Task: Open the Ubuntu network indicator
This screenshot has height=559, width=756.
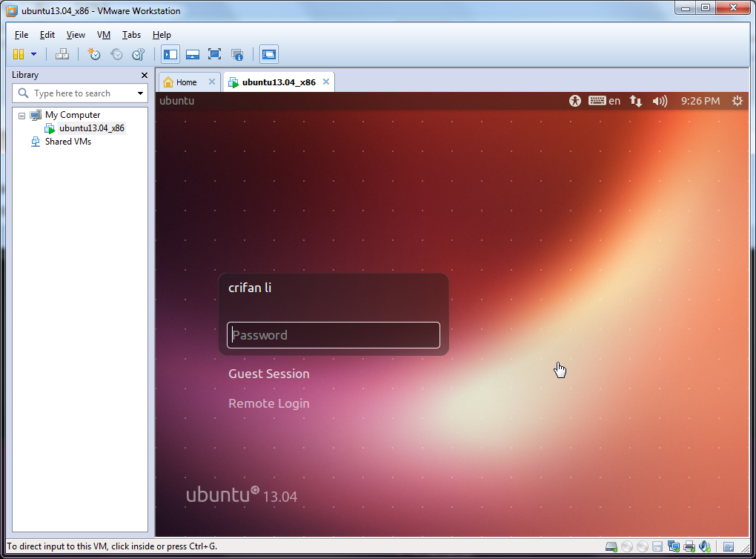Action: pyautogui.click(x=635, y=101)
